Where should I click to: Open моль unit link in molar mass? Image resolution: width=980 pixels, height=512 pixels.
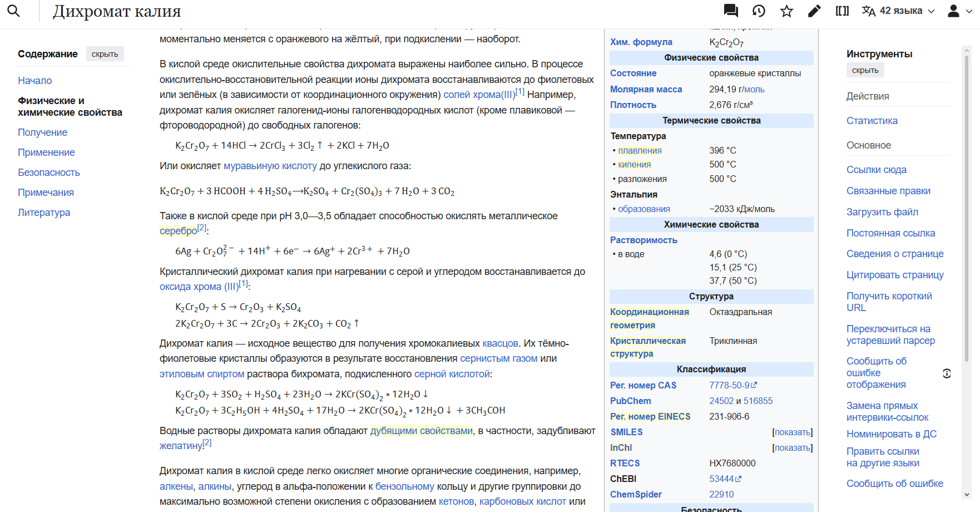coord(754,89)
